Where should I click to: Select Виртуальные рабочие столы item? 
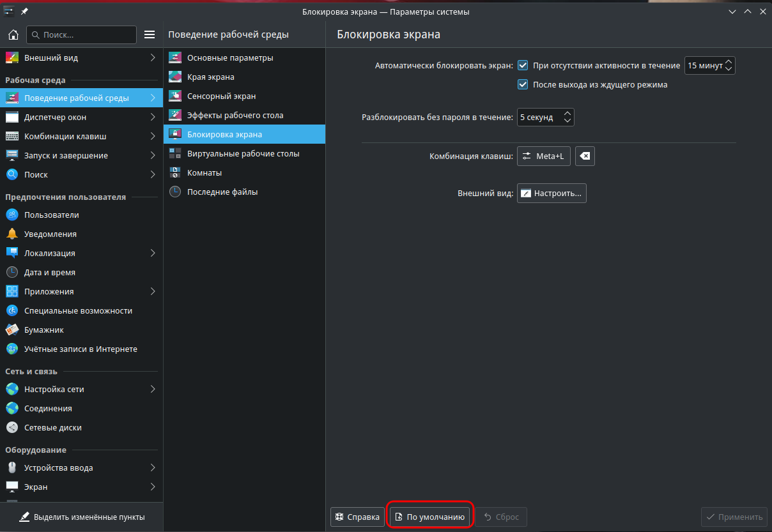pos(243,153)
